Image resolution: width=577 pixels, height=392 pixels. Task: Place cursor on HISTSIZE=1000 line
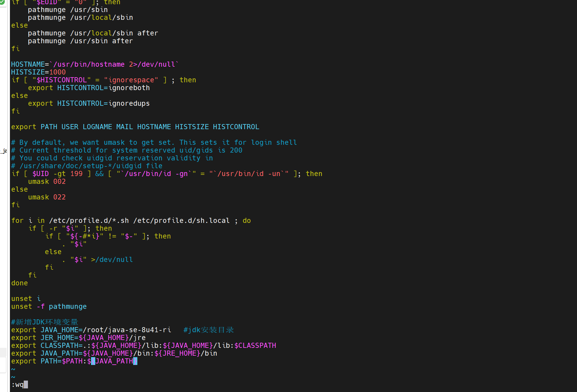(38, 72)
